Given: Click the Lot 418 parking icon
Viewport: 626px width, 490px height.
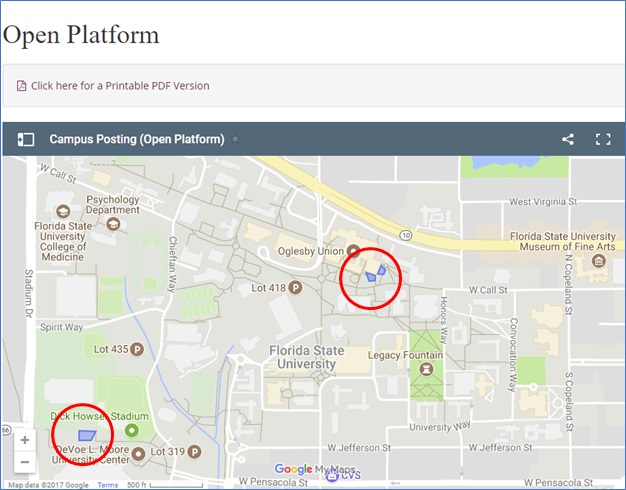Looking at the screenshot, I should tap(296, 288).
